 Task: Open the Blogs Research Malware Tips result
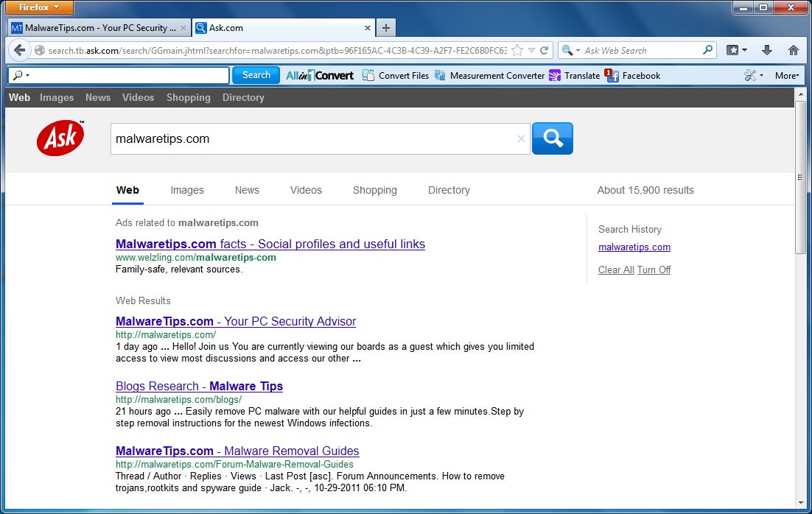200,386
